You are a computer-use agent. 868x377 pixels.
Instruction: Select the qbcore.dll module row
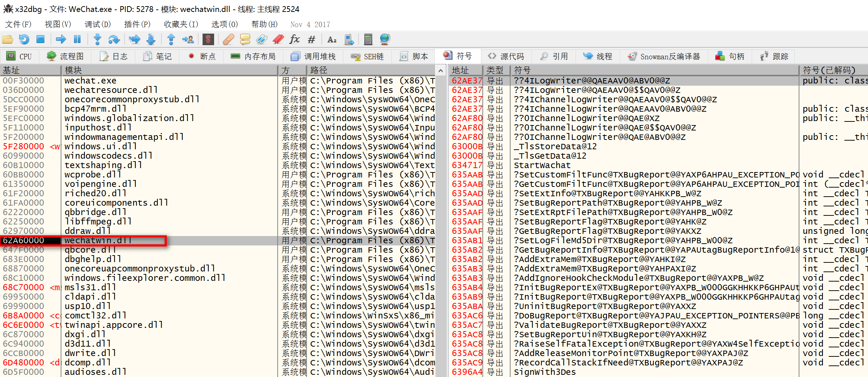pyautogui.click(x=218, y=250)
